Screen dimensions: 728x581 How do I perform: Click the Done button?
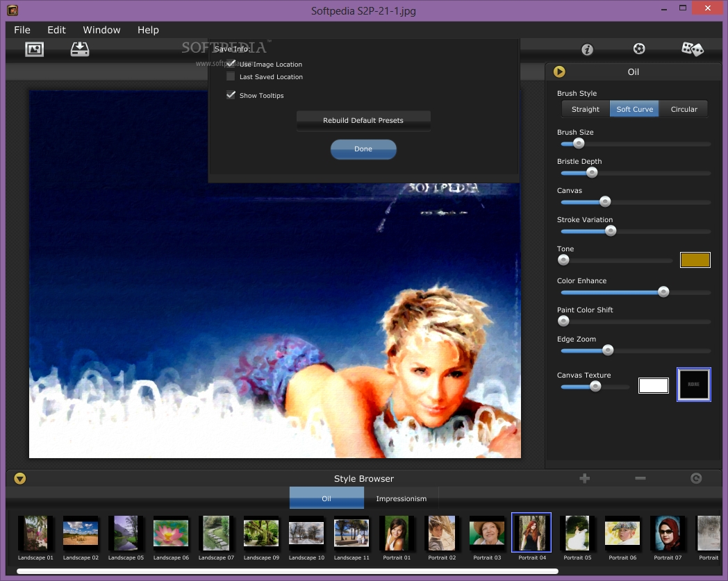pyautogui.click(x=363, y=149)
